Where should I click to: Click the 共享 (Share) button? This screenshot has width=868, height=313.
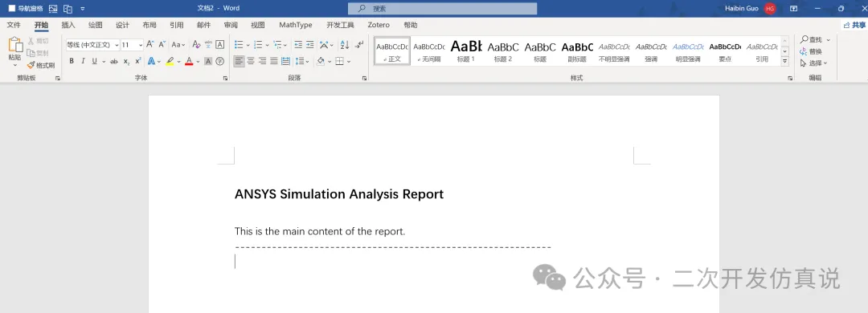coord(854,25)
